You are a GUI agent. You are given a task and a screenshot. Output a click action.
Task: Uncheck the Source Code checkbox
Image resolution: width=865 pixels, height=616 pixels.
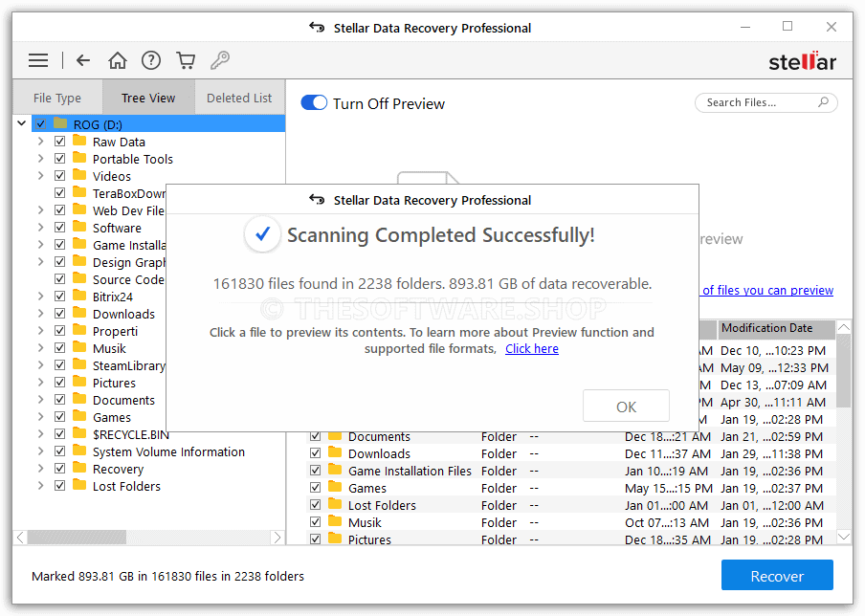tap(60, 279)
